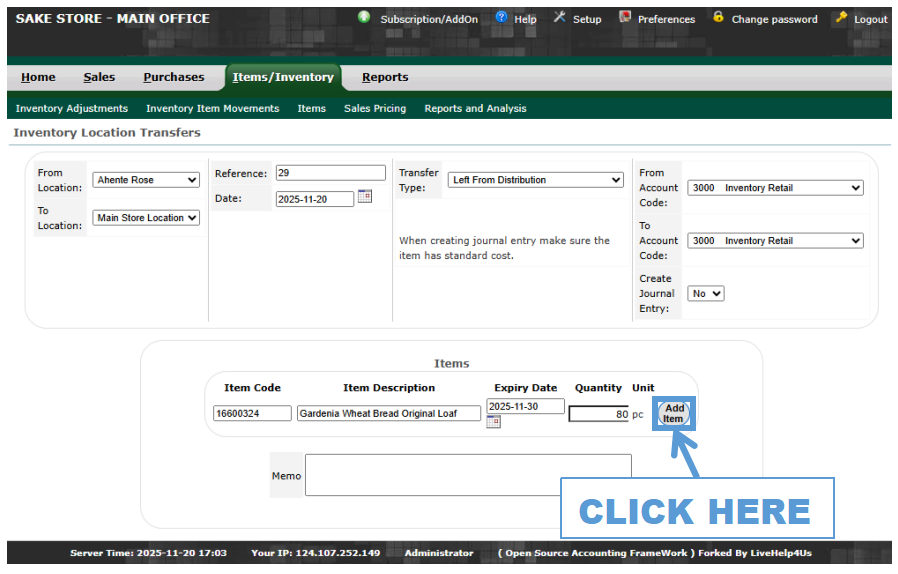This screenshot has height=574, width=898.
Task: Click the Logout key icon
Action: coord(841,18)
